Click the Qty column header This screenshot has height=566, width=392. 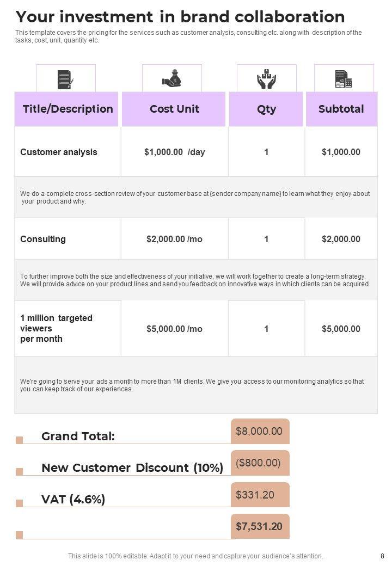(x=266, y=109)
